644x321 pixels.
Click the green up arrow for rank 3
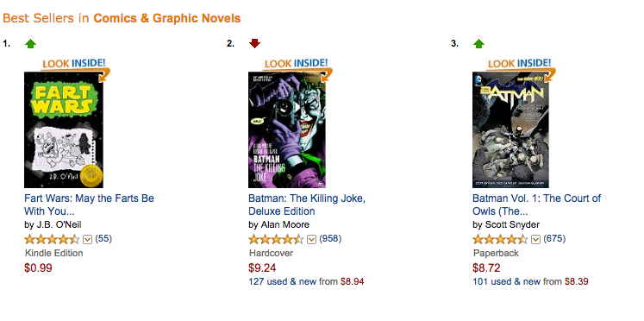478,43
